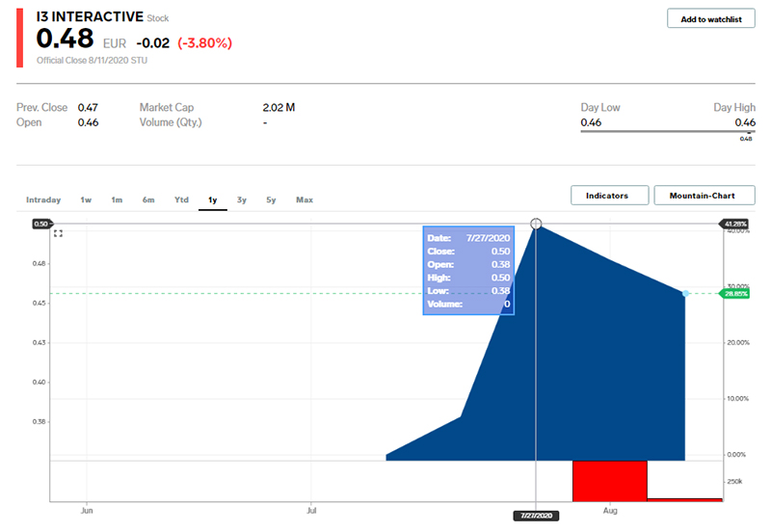Select the 6m time range tab
This screenshot has width=771, height=532.
tap(148, 199)
